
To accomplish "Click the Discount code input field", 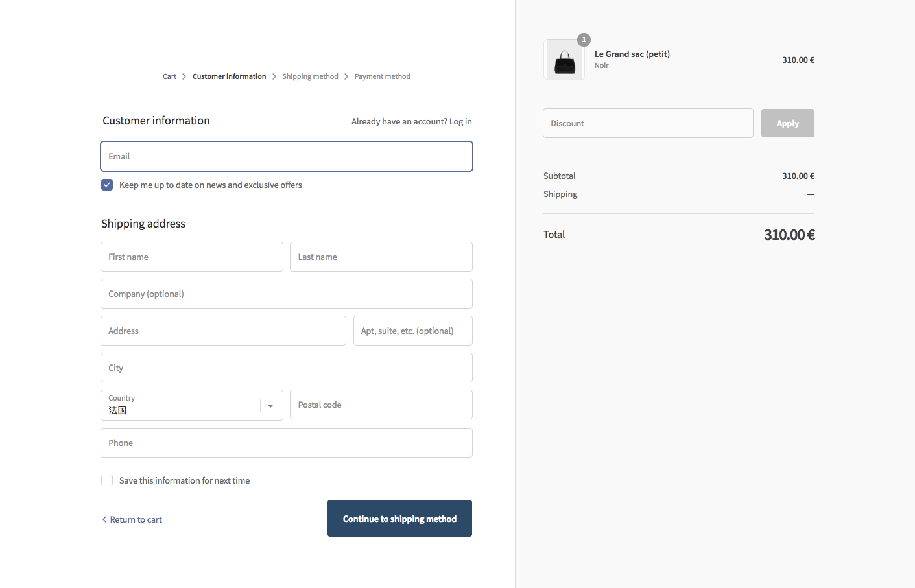I will 648,123.
